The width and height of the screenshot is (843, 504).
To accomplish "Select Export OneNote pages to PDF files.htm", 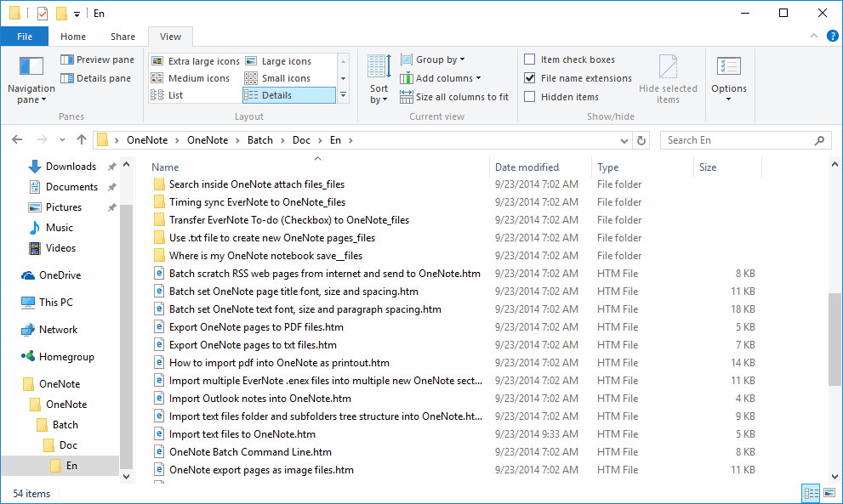I will (x=256, y=327).
